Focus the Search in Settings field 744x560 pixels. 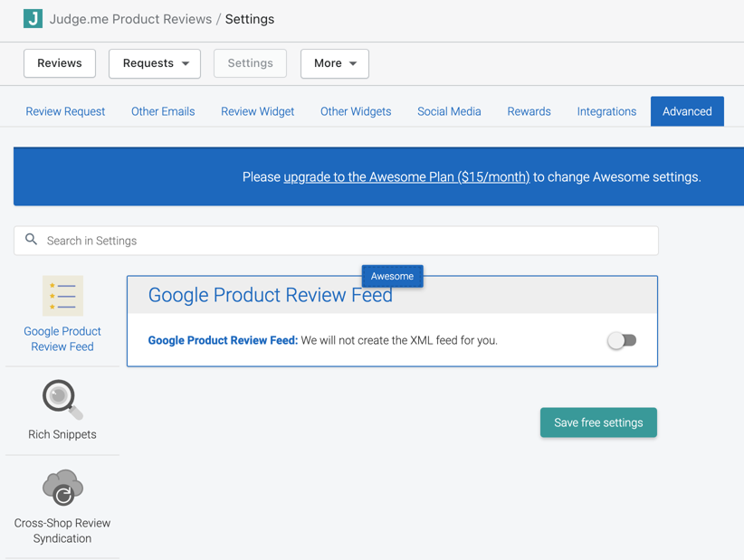[336, 241]
